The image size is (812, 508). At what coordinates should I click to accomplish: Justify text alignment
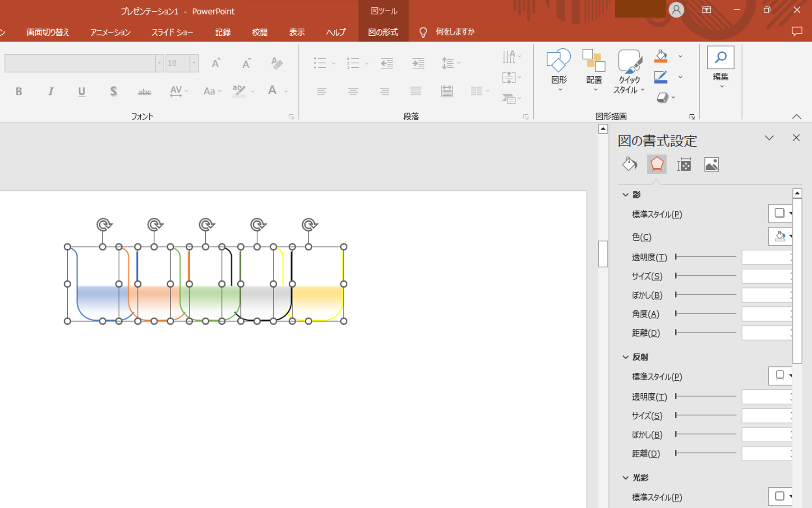point(415,91)
